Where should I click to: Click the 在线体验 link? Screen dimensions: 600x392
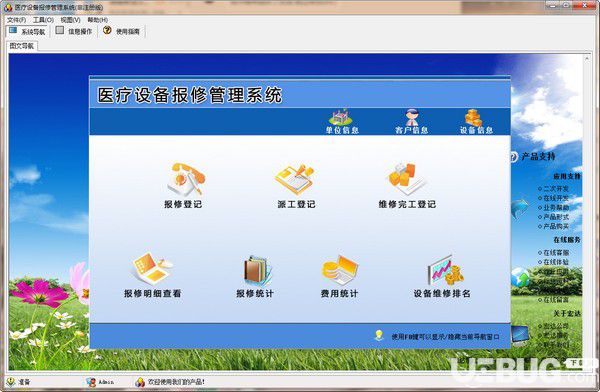[x=556, y=262]
